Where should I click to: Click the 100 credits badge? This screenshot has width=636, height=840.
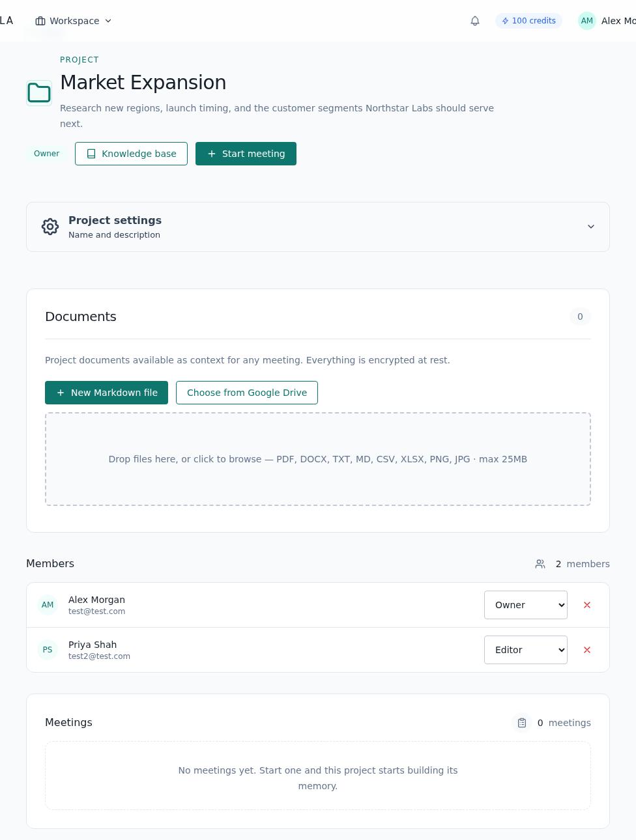coord(528,21)
